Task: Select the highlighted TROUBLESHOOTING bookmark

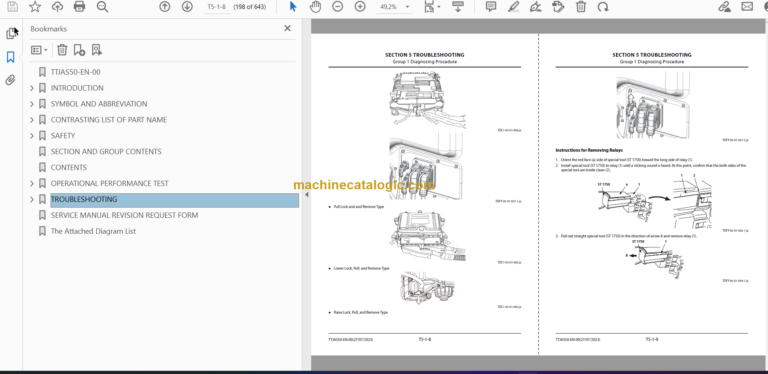Action: [174, 199]
